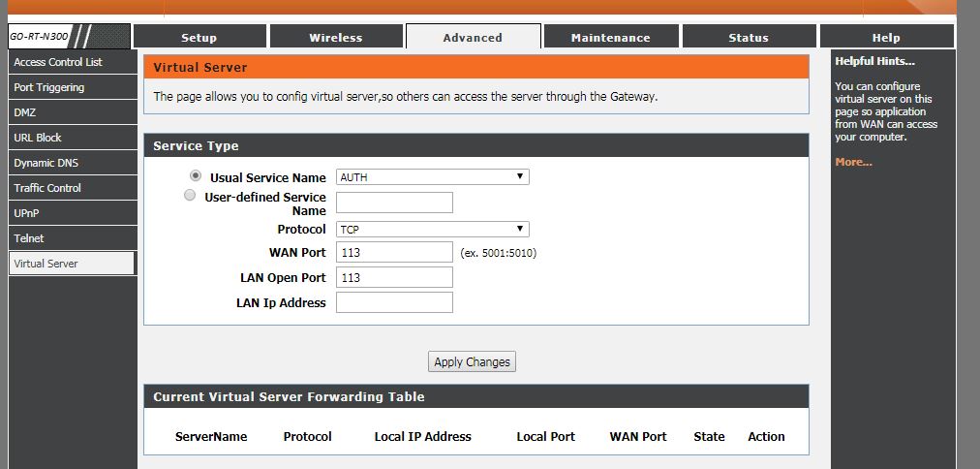The height and width of the screenshot is (469, 980).
Task: Open the Traffic Control sidebar item
Action: tap(47, 188)
